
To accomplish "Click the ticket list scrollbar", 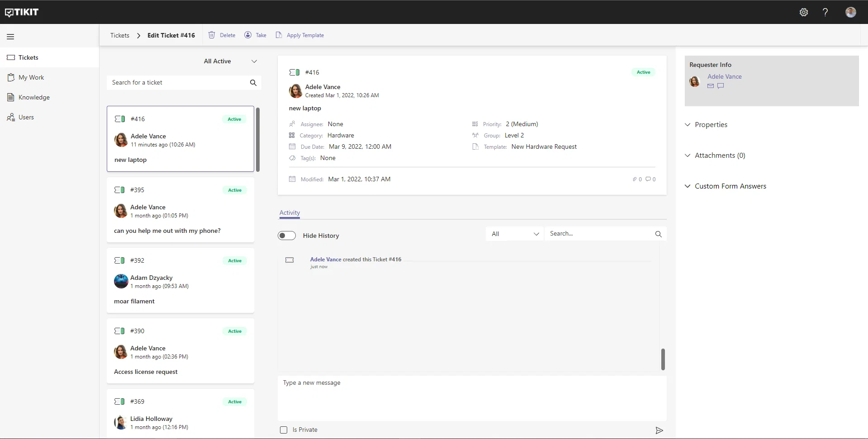I will point(258,140).
